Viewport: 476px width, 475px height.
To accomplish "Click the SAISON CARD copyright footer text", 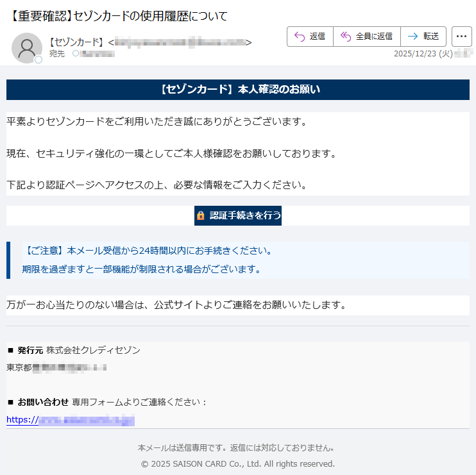I will pos(238,463).
